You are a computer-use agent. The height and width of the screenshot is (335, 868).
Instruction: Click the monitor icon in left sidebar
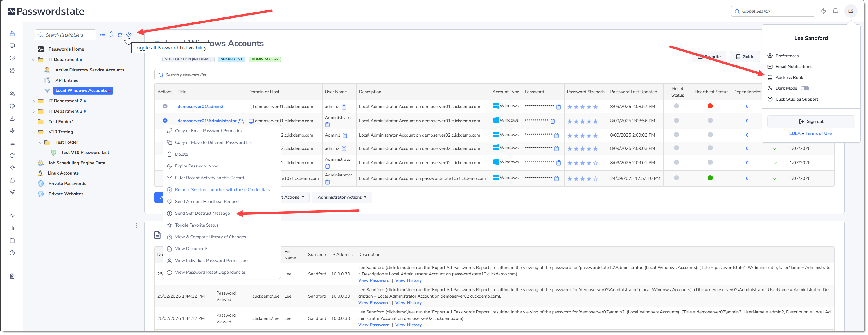pos(12,46)
